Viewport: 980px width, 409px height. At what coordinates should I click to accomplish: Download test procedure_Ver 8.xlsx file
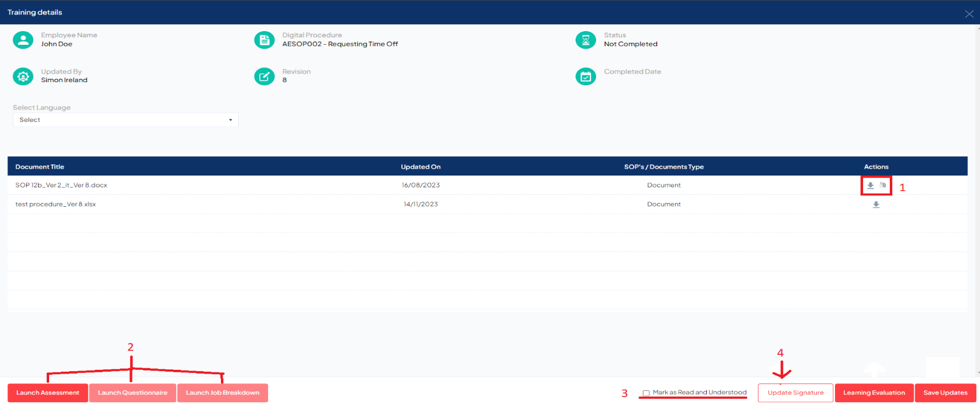pos(876,205)
